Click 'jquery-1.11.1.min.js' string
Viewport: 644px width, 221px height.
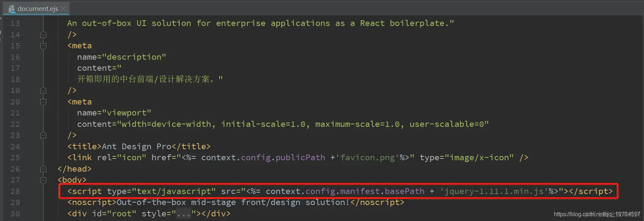coord(494,192)
